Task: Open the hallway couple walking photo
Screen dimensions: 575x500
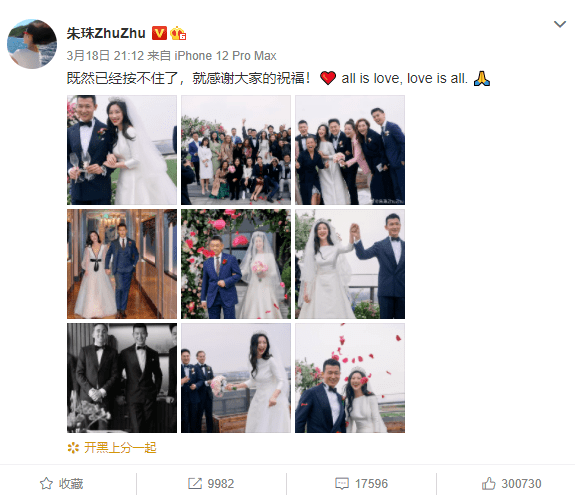Action: (x=122, y=264)
